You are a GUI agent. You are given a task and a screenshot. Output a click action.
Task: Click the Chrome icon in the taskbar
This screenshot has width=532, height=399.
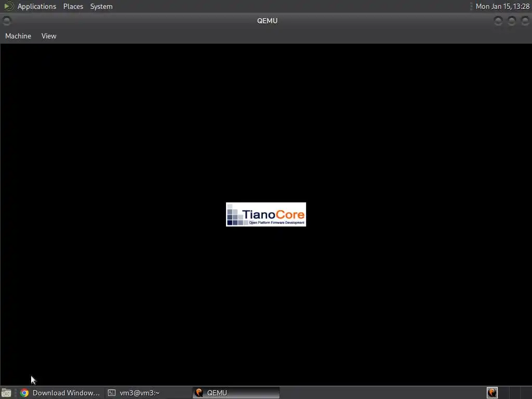pyautogui.click(x=24, y=393)
